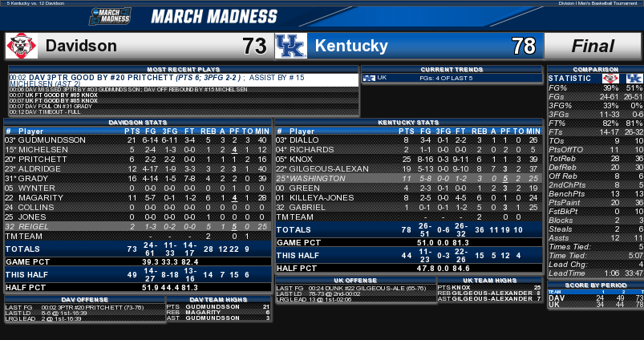Click the Davidson Wildcats team logo
This screenshot has height=340, width=644.
22,46
